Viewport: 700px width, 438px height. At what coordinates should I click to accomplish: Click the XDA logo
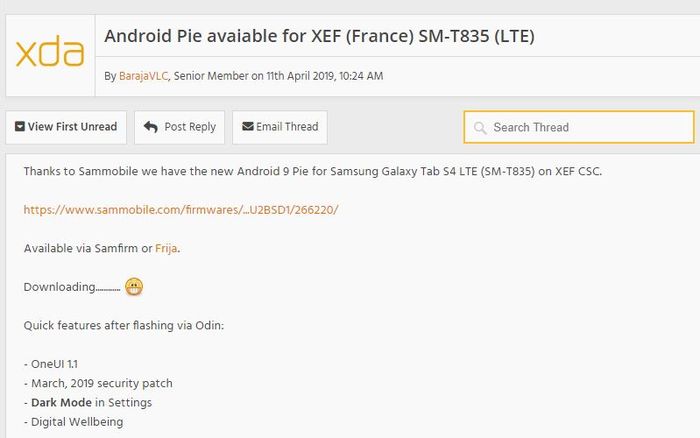(x=50, y=54)
